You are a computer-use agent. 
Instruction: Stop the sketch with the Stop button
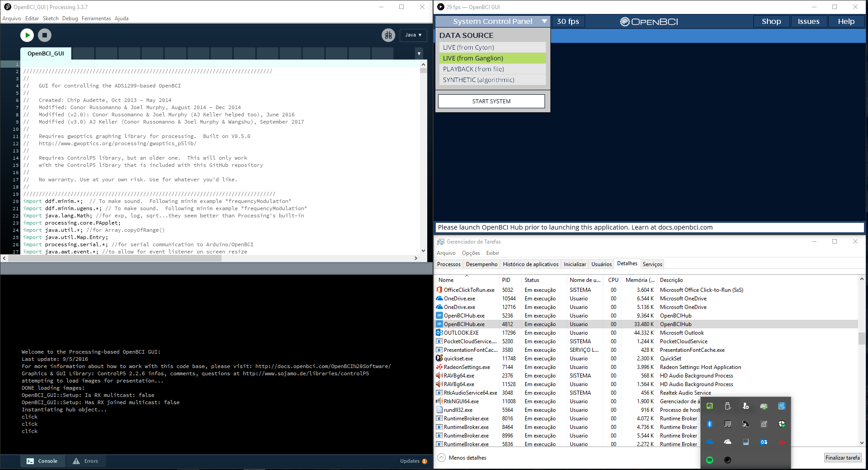click(45, 35)
